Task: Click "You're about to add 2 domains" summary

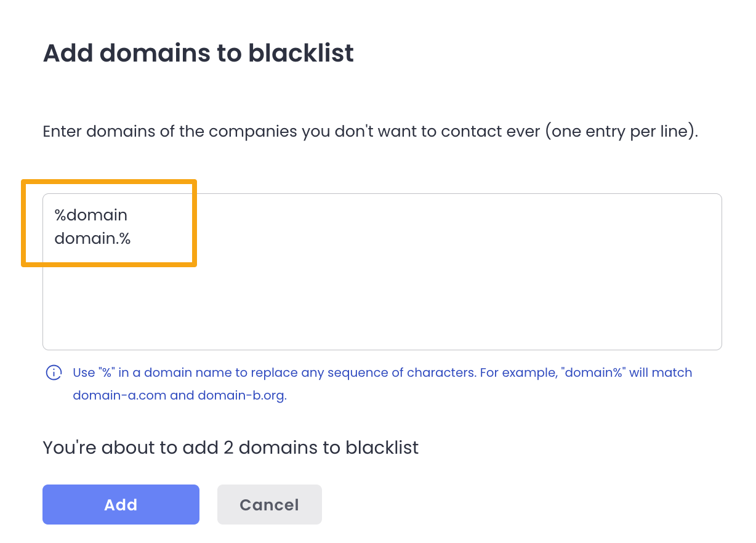Action: click(x=230, y=448)
